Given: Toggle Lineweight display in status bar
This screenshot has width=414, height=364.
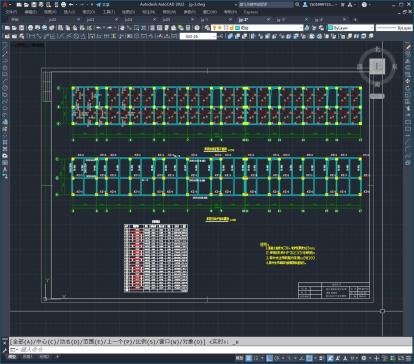Looking at the screenshot, I should 321,358.
